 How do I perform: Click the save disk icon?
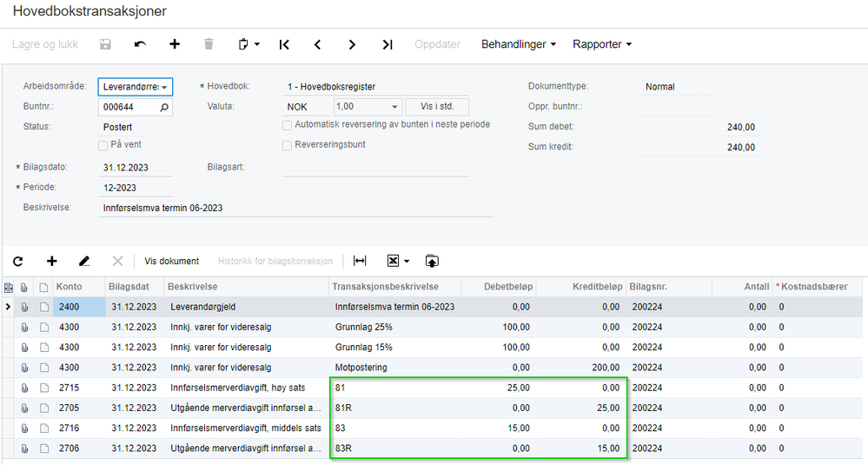(x=105, y=44)
